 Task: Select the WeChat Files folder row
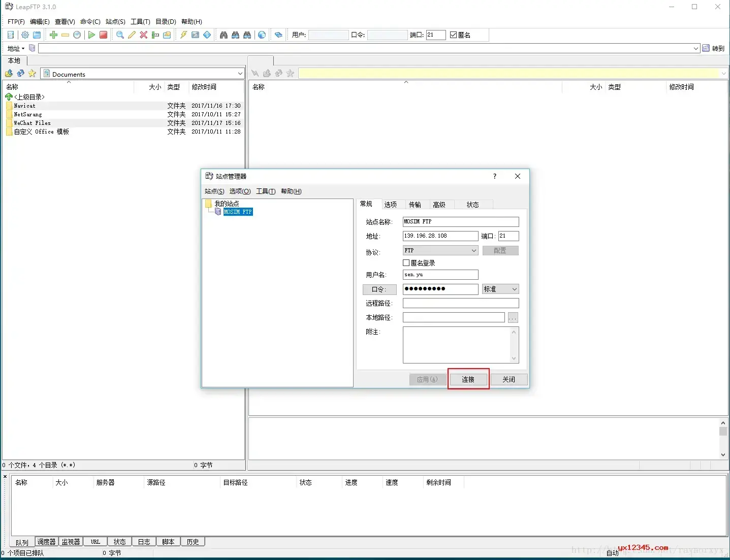click(x=123, y=123)
